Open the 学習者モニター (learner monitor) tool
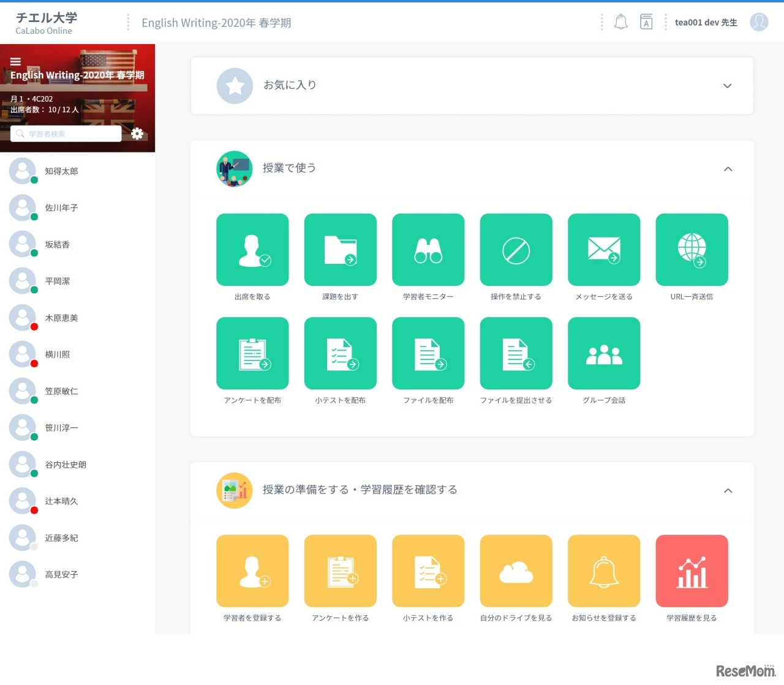This screenshot has width=784, height=685. tap(428, 250)
